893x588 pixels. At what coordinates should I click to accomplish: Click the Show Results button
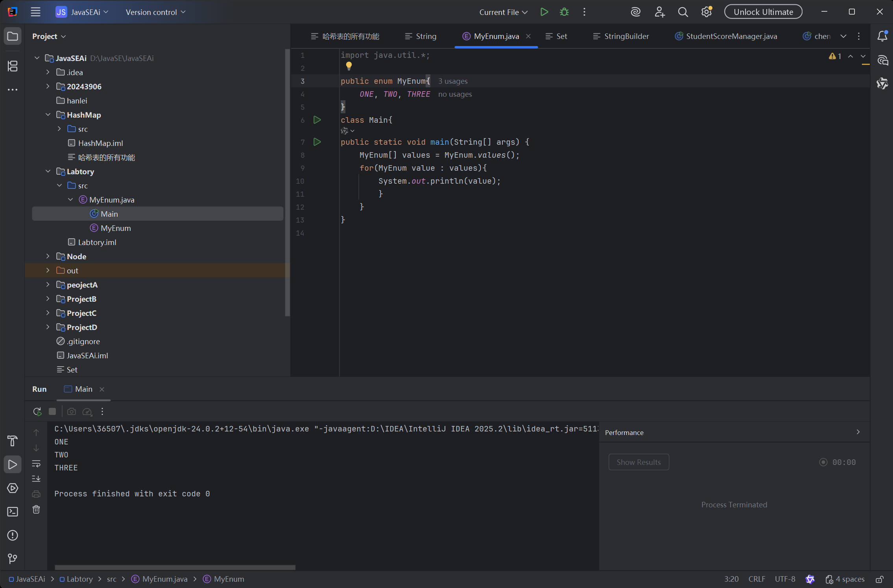(638, 462)
